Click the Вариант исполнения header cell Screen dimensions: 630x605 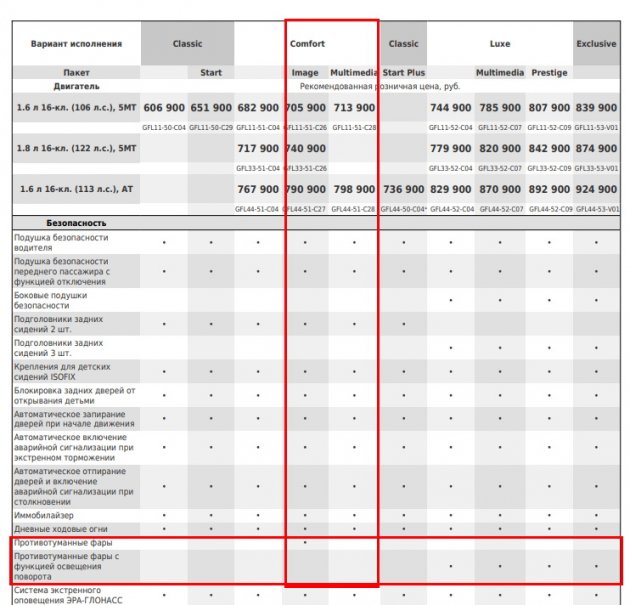pos(76,44)
